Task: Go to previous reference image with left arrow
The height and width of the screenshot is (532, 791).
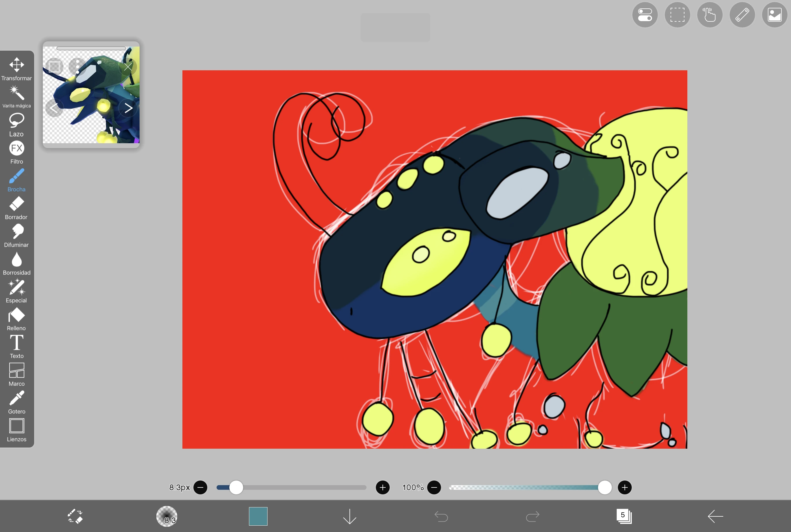Action: 55,108
